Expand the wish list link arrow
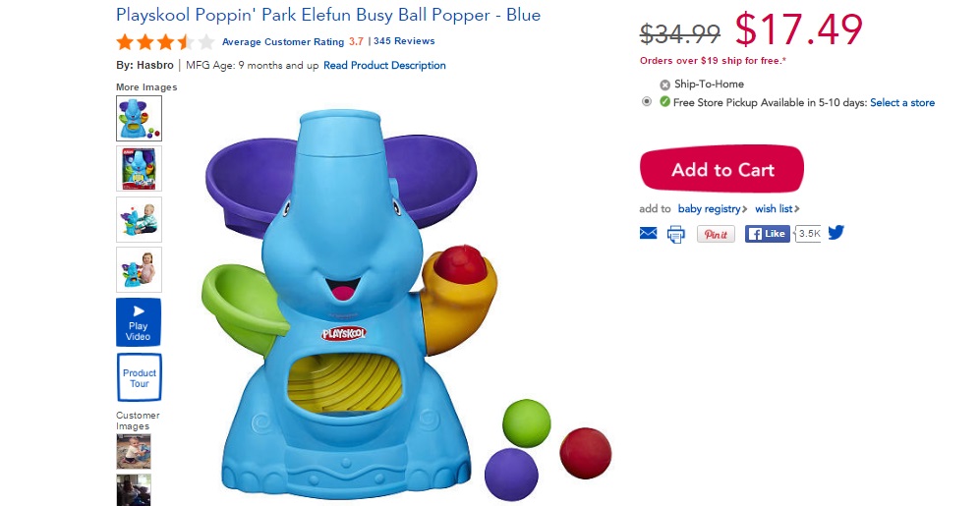The image size is (980, 506). tap(797, 208)
